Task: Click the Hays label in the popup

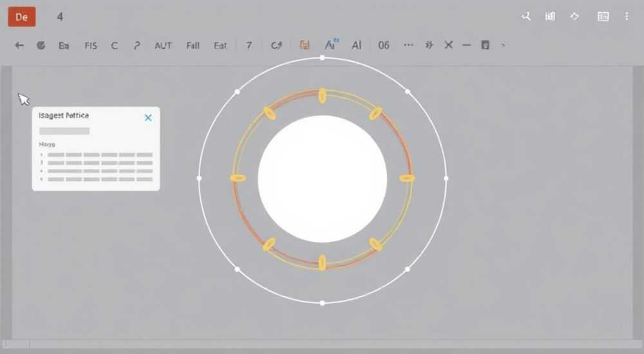Action: pyautogui.click(x=47, y=144)
